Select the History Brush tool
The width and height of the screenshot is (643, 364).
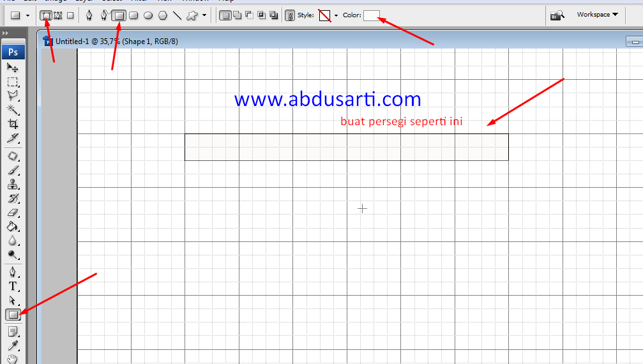(x=13, y=199)
